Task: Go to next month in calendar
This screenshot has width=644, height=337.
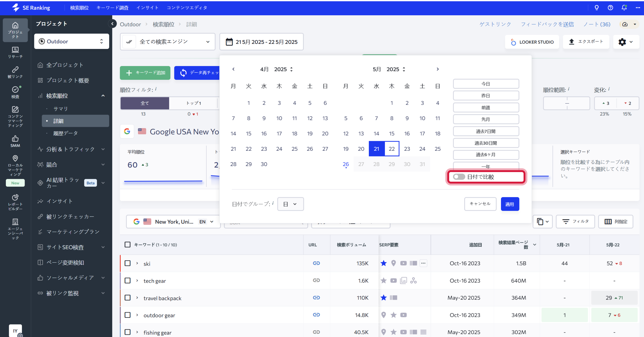Action: 437,69
